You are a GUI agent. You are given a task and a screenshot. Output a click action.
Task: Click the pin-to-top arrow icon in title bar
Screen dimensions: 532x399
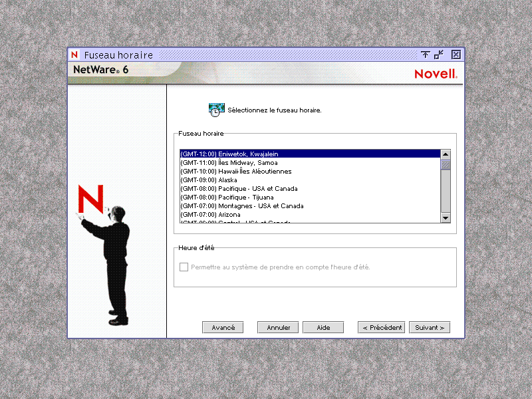(425, 55)
